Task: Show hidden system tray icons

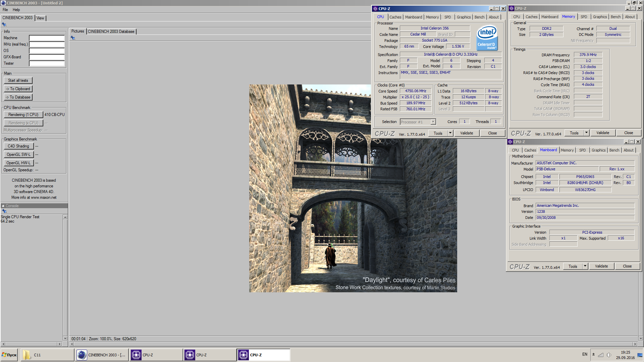Action: point(593,355)
